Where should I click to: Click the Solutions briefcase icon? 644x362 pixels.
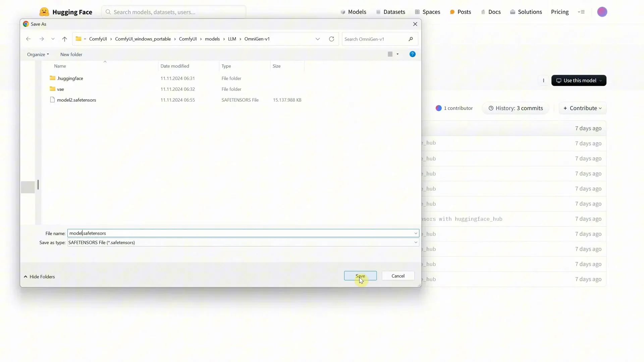point(513,12)
